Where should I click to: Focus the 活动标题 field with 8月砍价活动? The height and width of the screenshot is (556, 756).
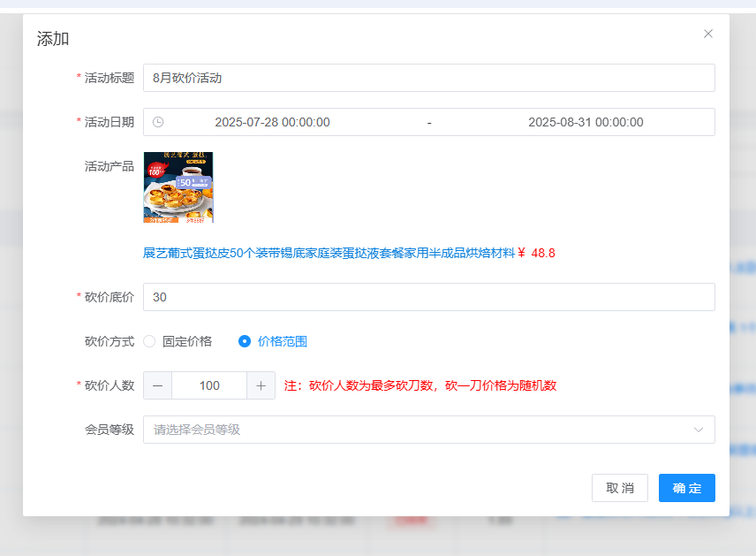[x=428, y=78]
